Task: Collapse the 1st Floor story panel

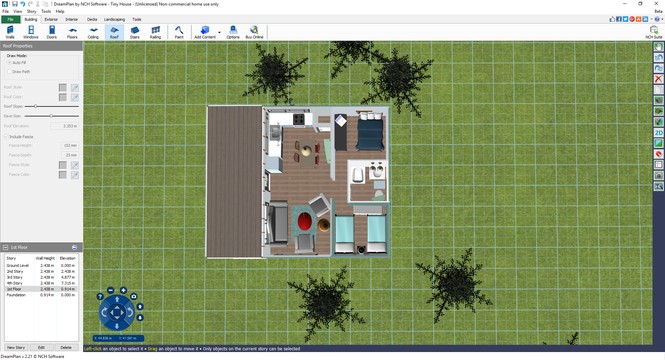Action: click(6, 247)
